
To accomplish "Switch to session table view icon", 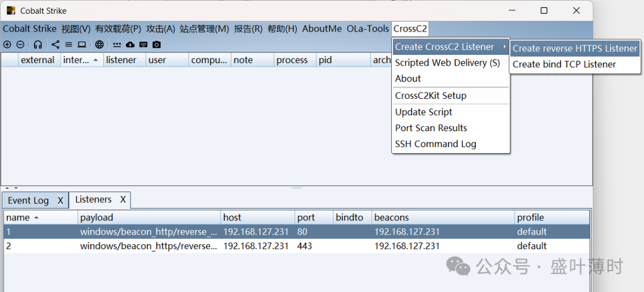I will point(69,44).
